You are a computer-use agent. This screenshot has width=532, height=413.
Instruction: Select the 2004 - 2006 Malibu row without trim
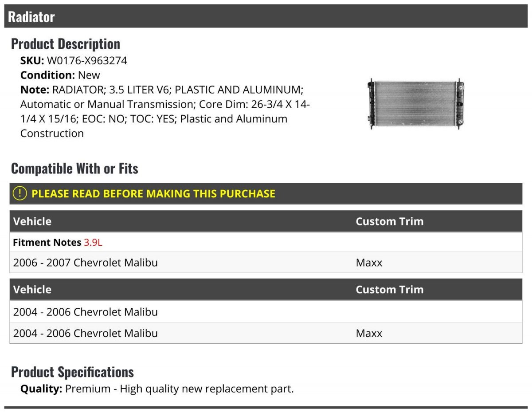pos(266,312)
